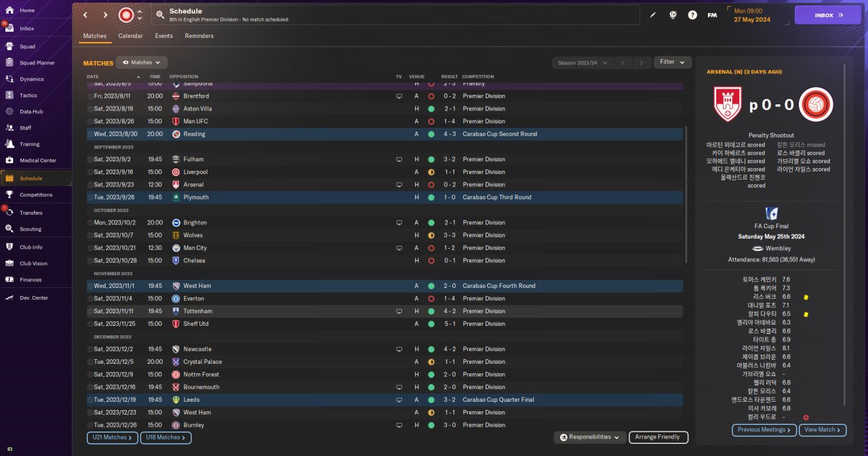Select the Brighton match radio circle

(90, 222)
